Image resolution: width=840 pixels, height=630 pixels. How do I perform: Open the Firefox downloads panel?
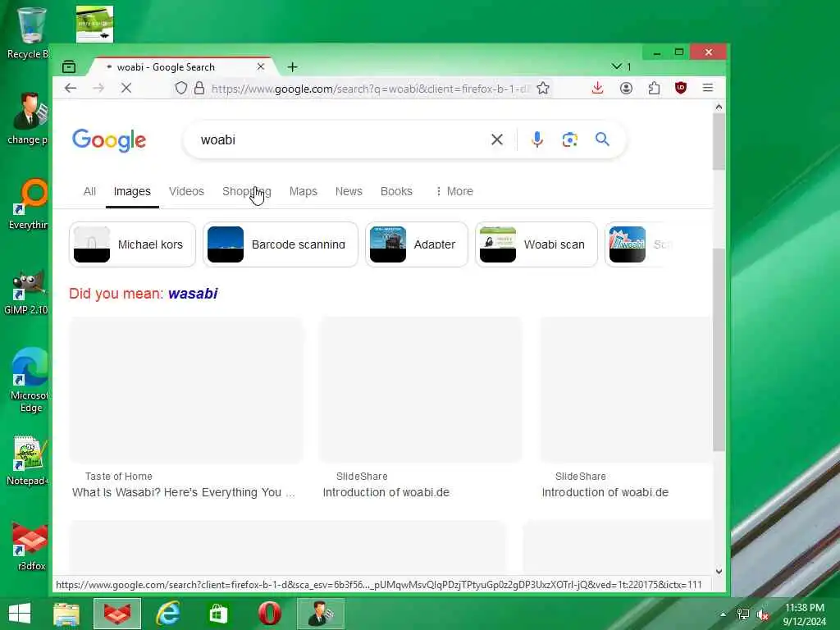pos(598,88)
